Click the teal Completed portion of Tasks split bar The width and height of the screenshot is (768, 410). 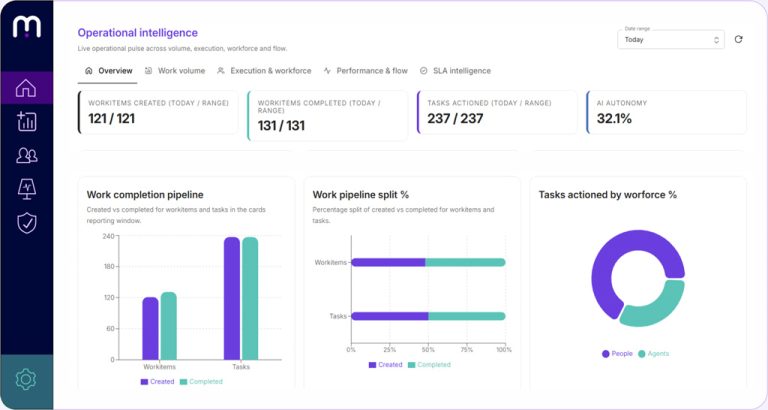tap(467, 316)
